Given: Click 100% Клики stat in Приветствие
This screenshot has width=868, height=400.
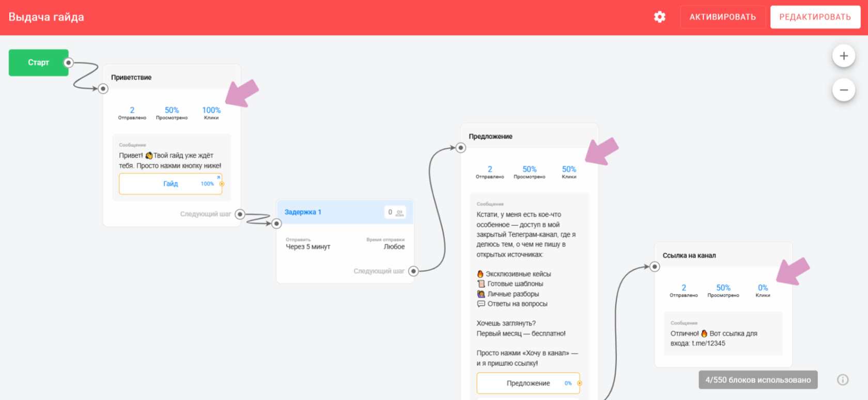Looking at the screenshot, I should (x=211, y=113).
